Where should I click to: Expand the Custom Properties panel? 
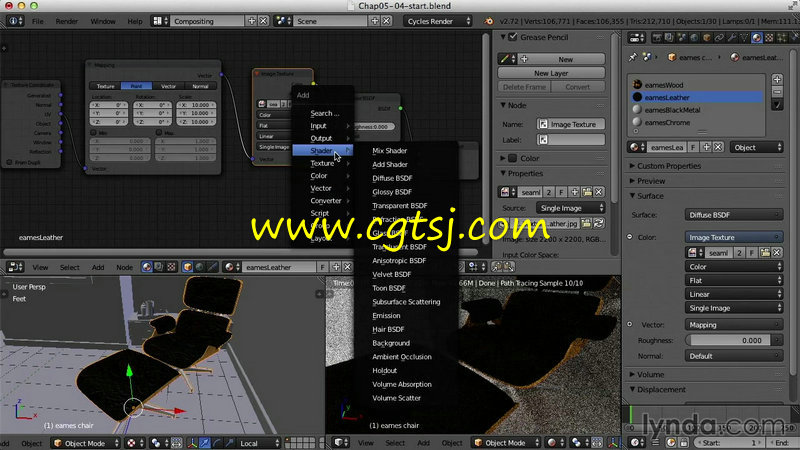(668, 166)
